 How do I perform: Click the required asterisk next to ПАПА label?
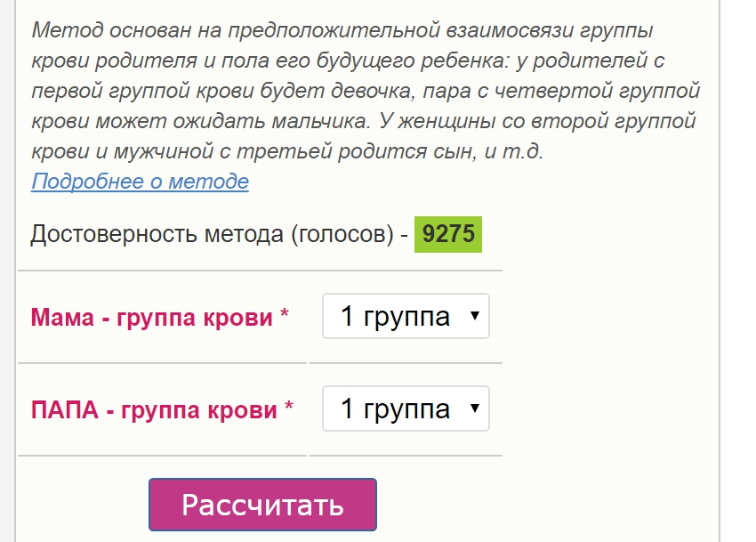(x=289, y=407)
